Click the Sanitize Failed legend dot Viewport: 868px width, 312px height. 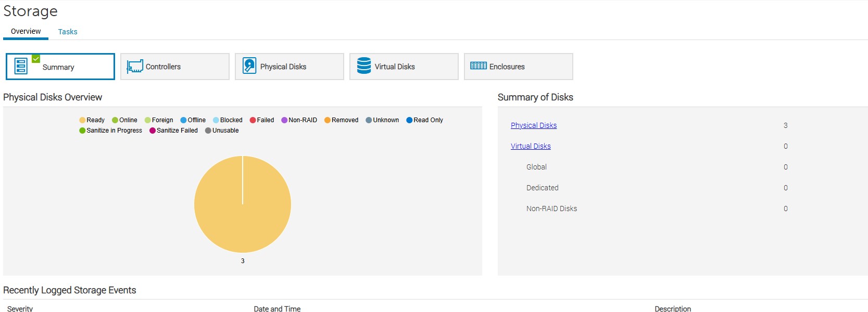153,131
